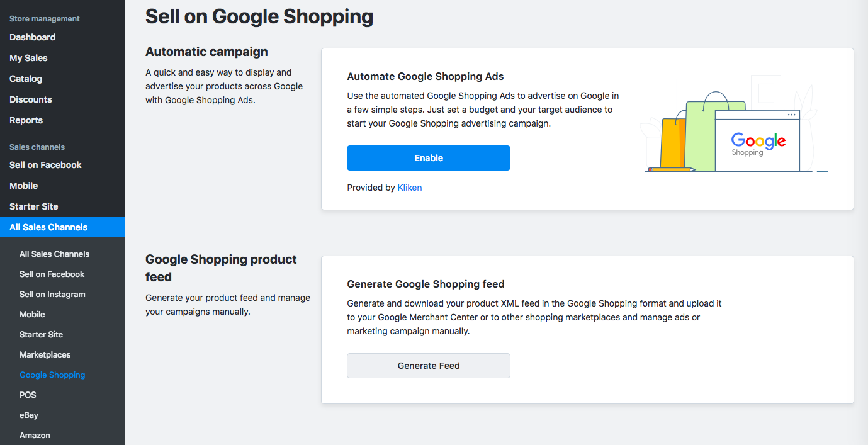The height and width of the screenshot is (445, 868).
Task: Open Marketplaces submenu entry
Action: tap(45, 354)
